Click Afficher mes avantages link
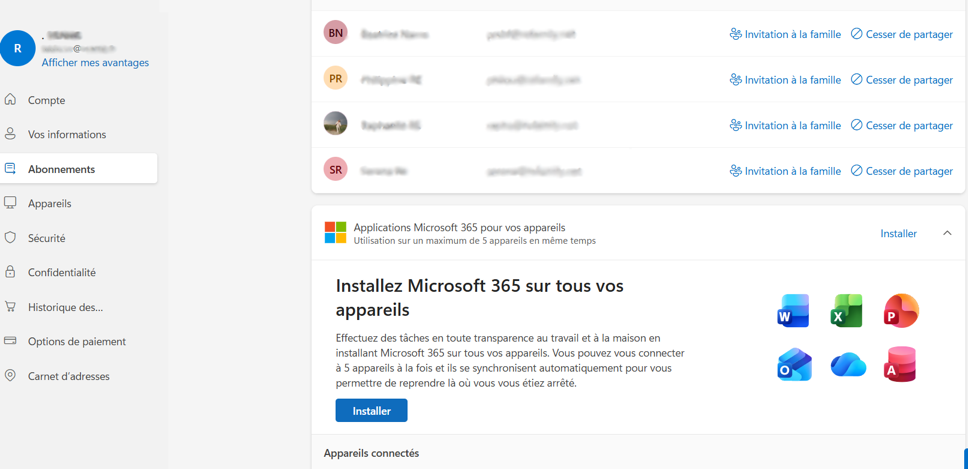 95,62
